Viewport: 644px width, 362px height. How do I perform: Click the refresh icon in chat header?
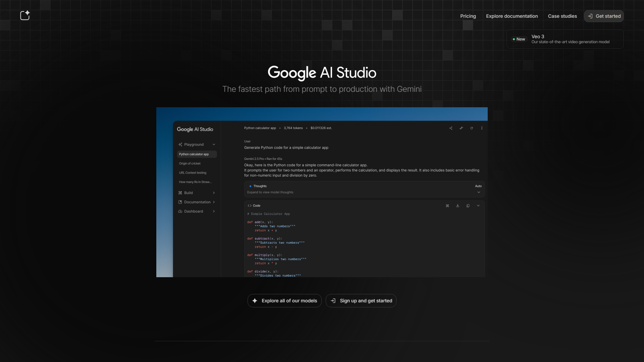coord(472,128)
